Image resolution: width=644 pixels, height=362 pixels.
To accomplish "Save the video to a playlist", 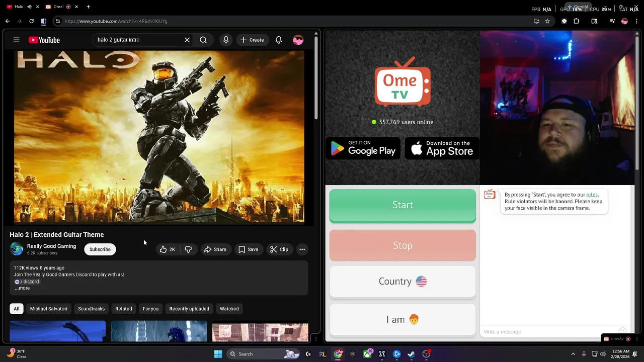I will tap(249, 249).
